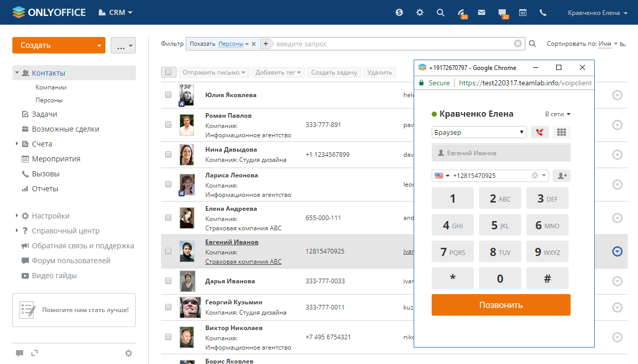Open the Евгений Иванов contact link
Screen dimensions: 638x364
(232, 242)
